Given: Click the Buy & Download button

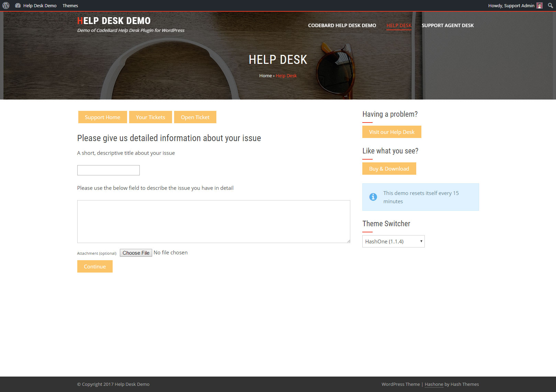Looking at the screenshot, I should pos(389,169).
